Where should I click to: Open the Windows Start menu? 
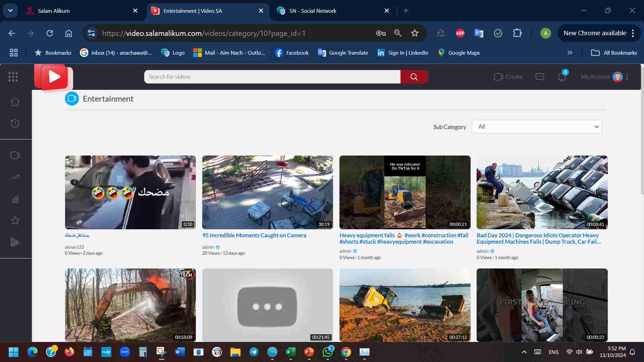(x=13, y=352)
